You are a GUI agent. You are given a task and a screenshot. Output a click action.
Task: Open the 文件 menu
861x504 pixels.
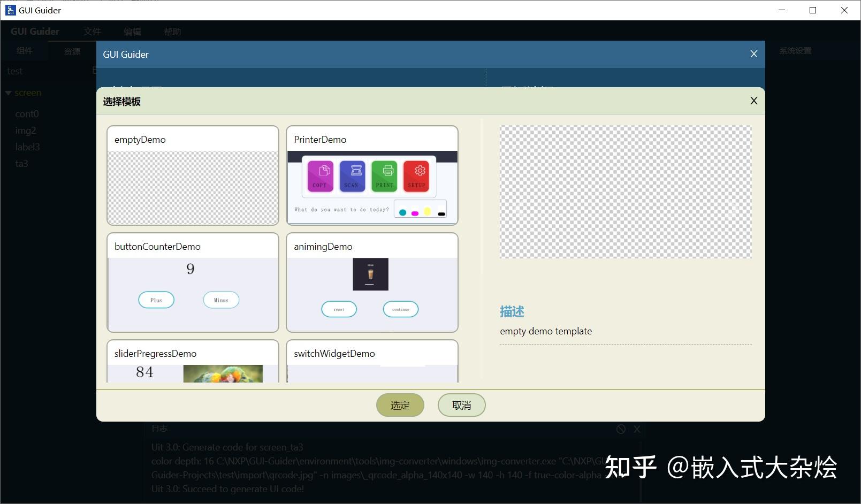(92, 31)
